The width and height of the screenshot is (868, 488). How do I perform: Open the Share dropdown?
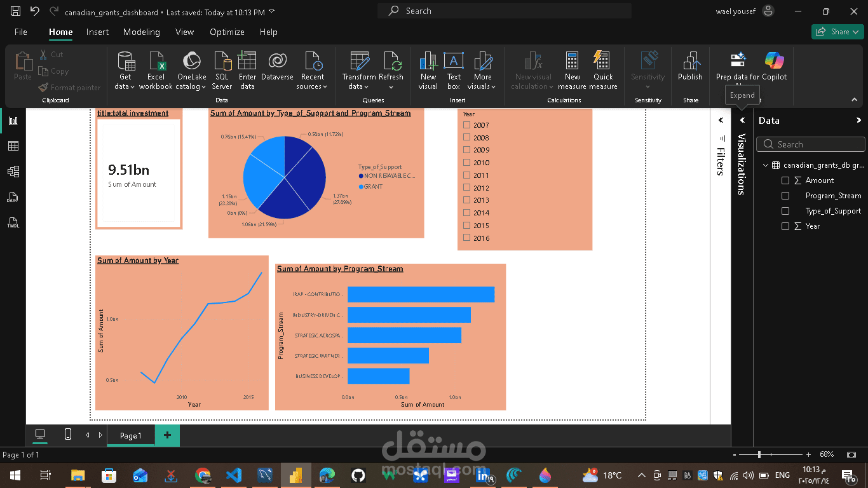[837, 32]
